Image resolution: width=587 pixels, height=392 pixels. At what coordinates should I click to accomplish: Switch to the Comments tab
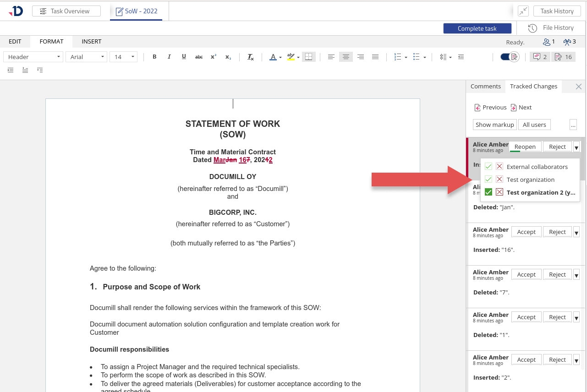(485, 87)
